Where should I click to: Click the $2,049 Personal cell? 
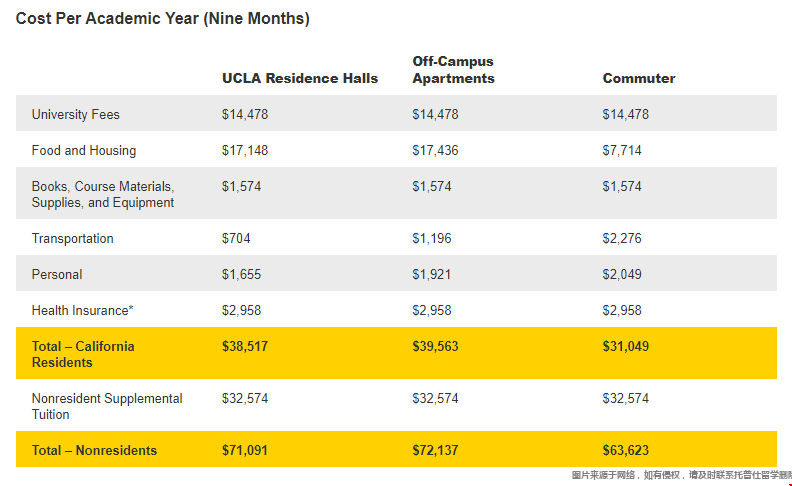[622, 274]
